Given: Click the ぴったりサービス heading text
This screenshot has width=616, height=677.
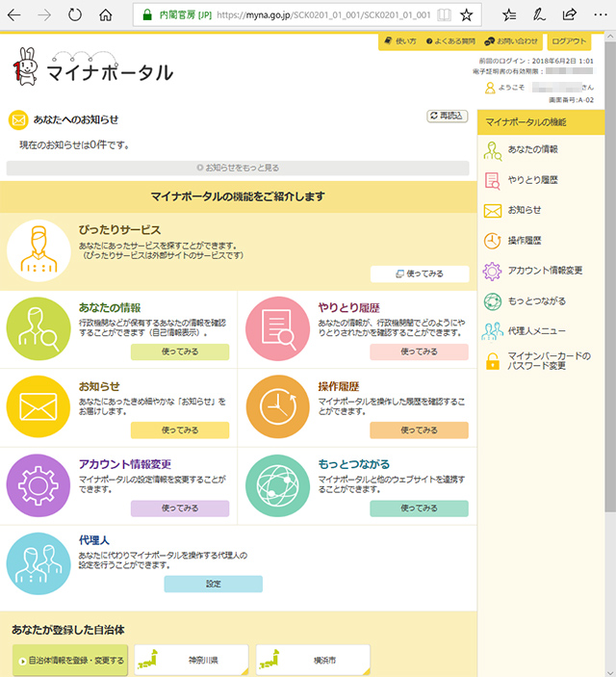Looking at the screenshot, I should (119, 230).
